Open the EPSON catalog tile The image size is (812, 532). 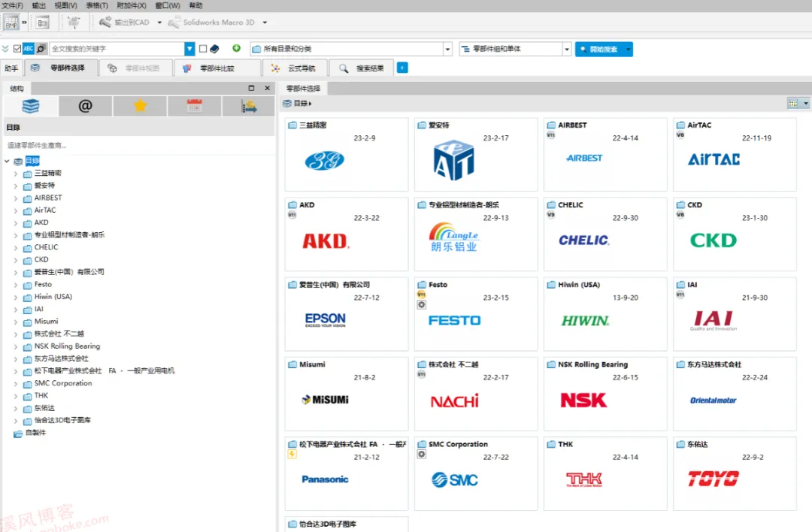347,314
